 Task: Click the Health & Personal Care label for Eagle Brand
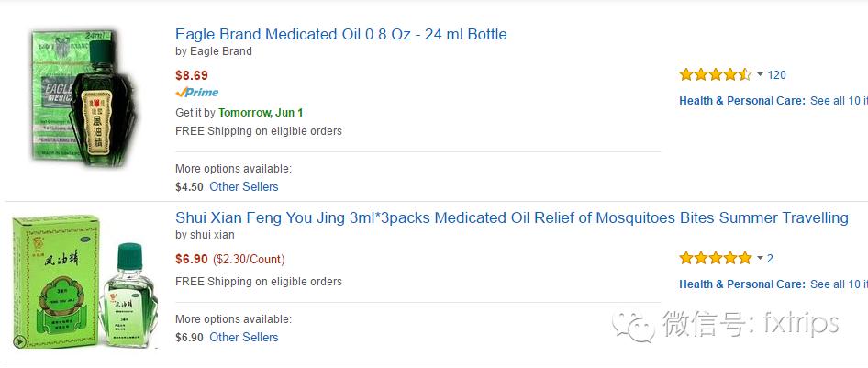point(741,101)
